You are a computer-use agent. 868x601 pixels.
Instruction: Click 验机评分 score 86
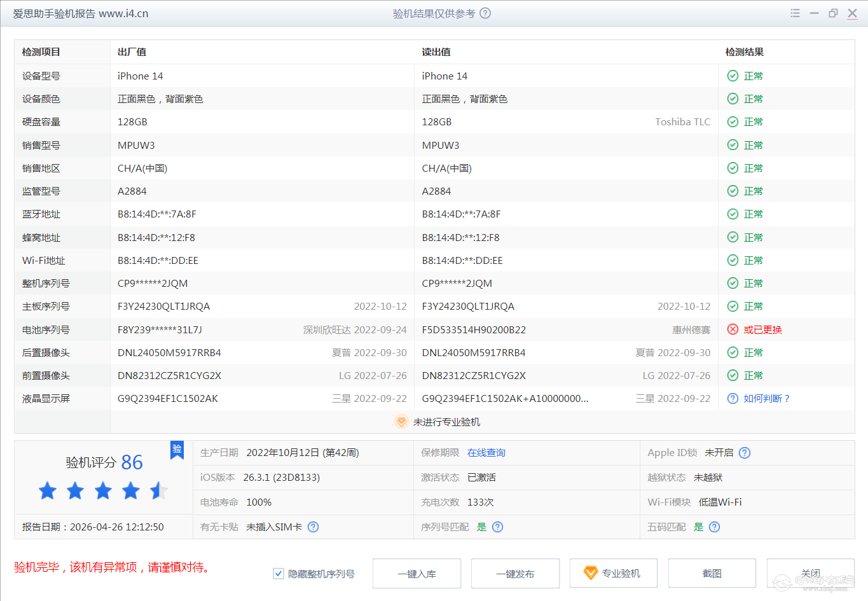(132, 462)
